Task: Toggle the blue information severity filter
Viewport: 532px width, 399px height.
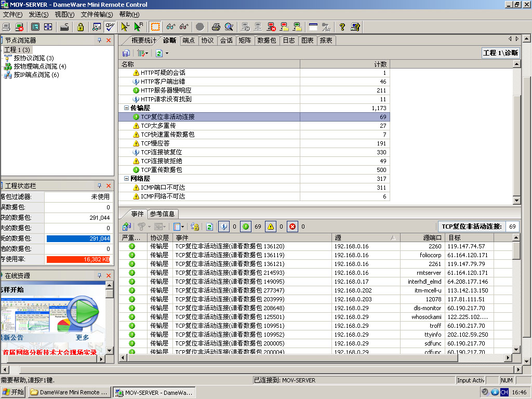Action: pos(223,227)
